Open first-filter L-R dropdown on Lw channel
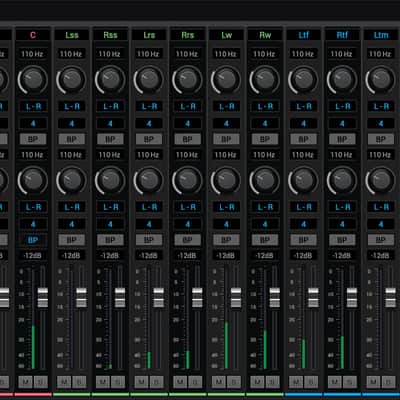Viewport: 400px width, 400px height. click(x=226, y=107)
